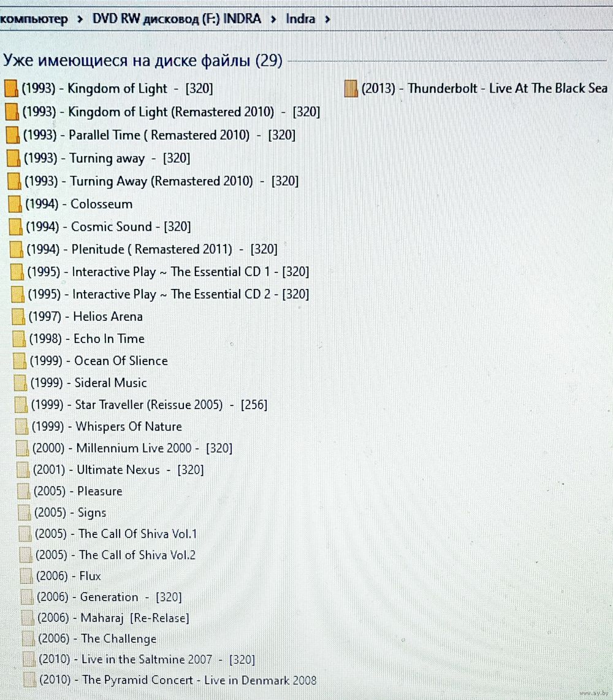Select the Plenitude (Remastered 2011) folder icon
The width and height of the screenshot is (613, 700).
click(x=16, y=249)
